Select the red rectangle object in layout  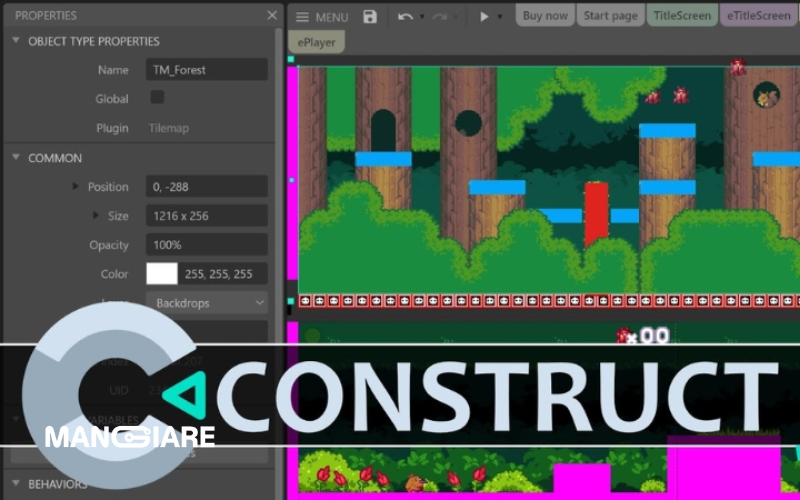(596, 214)
